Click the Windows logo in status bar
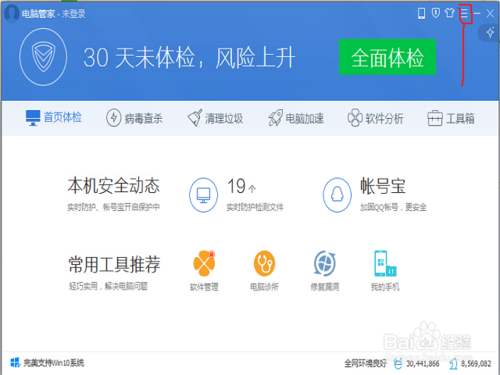Image resolution: width=500 pixels, height=375 pixels. coord(15,363)
